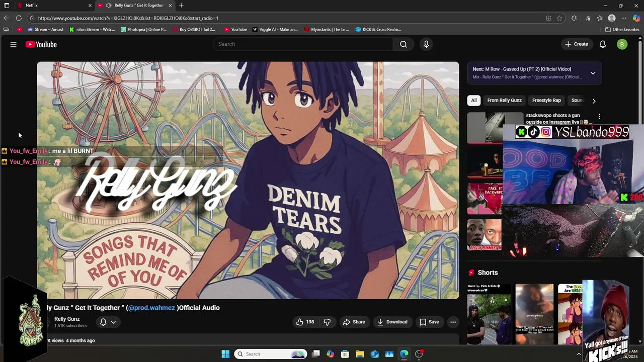Open the account avatar menu
Screen dimensions: 644x362
pos(622,44)
